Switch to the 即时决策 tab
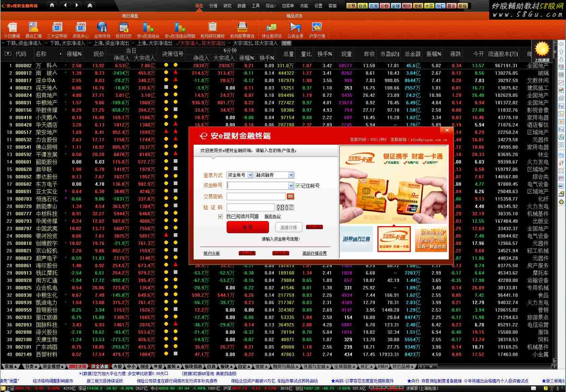Image resolution: width=566 pixels, height=392 pixels. point(77,366)
